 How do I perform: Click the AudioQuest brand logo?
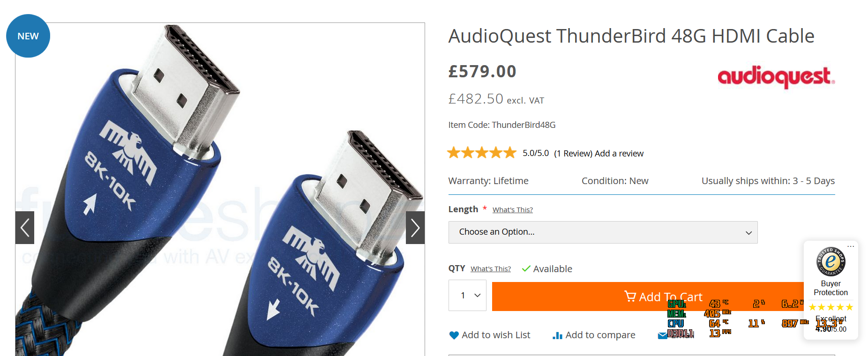pos(776,77)
